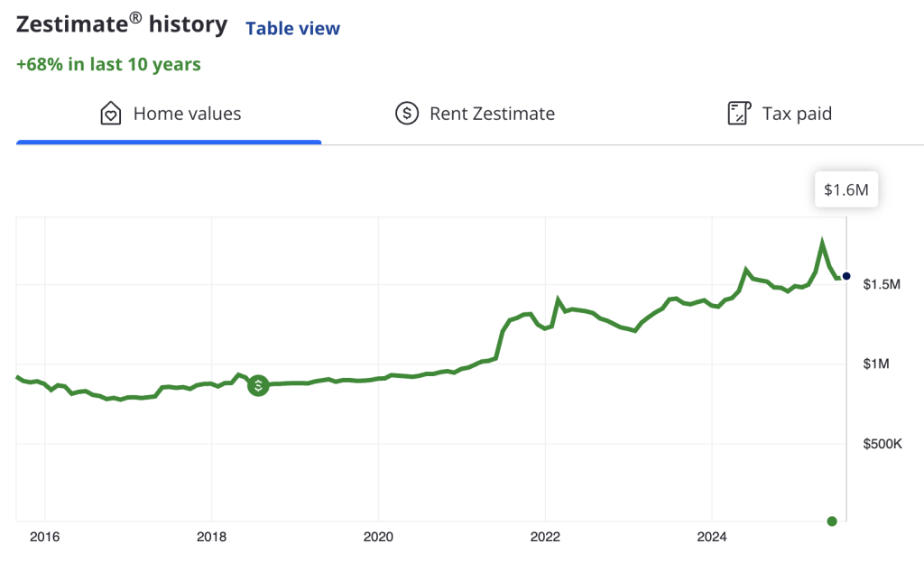Click the $500K y-axis label

point(882,444)
